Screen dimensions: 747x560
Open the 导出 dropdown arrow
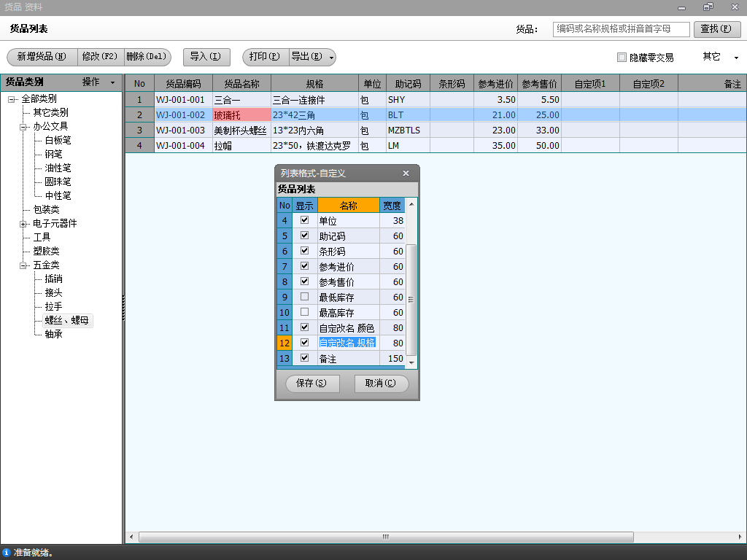pos(332,57)
